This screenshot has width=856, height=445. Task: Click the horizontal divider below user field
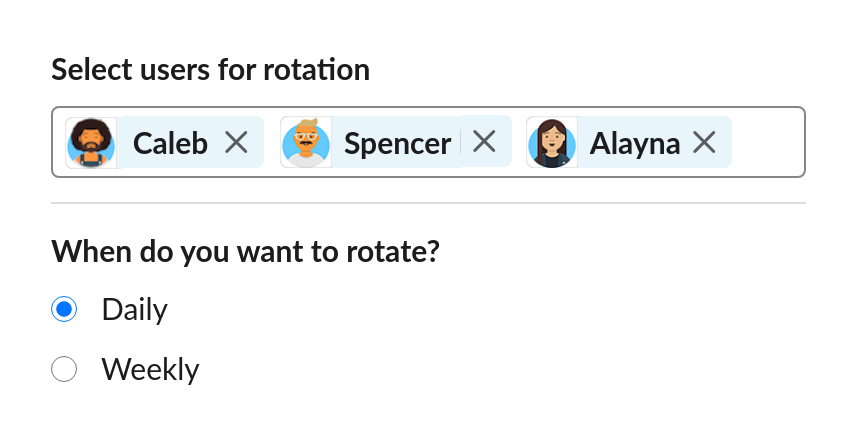click(428, 203)
